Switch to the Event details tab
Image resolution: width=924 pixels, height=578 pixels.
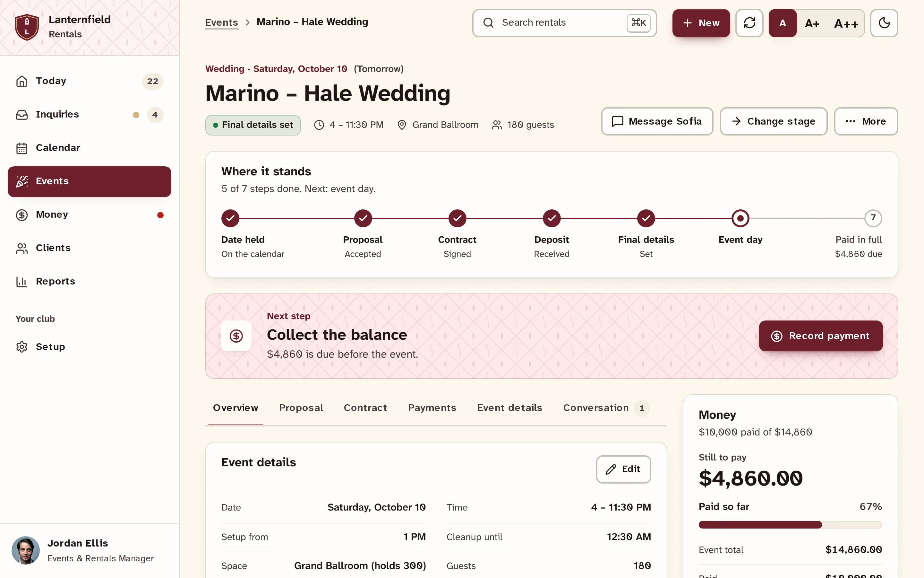point(509,408)
